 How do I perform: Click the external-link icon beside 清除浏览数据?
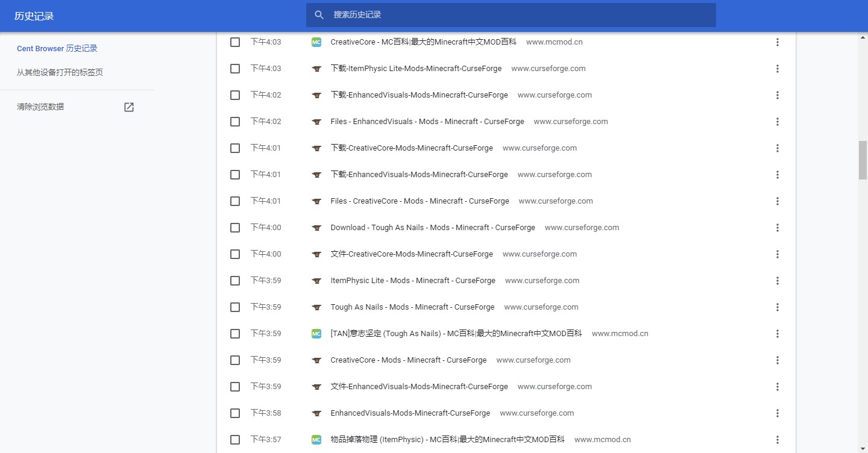tap(129, 107)
